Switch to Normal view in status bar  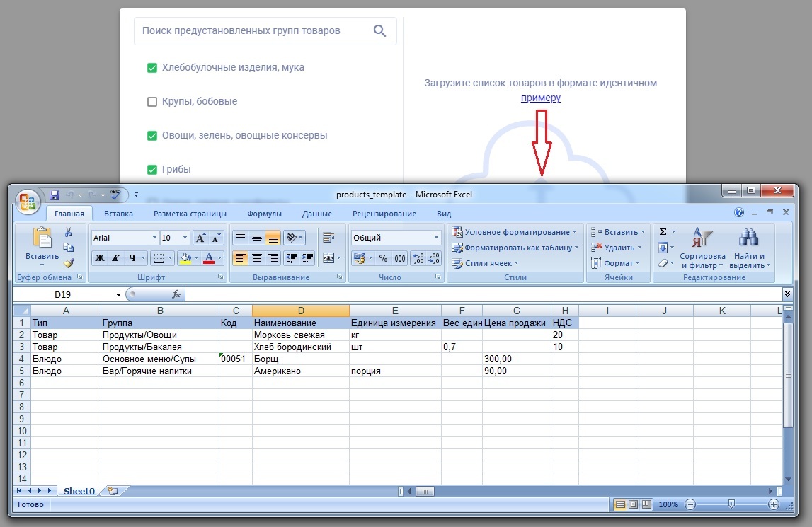click(620, 504)
